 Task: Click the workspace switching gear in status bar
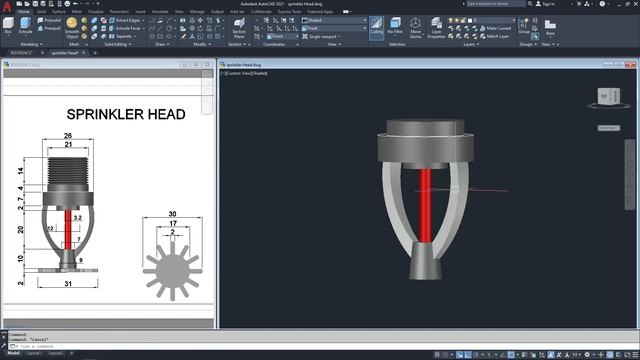click(x=587, y=355)
